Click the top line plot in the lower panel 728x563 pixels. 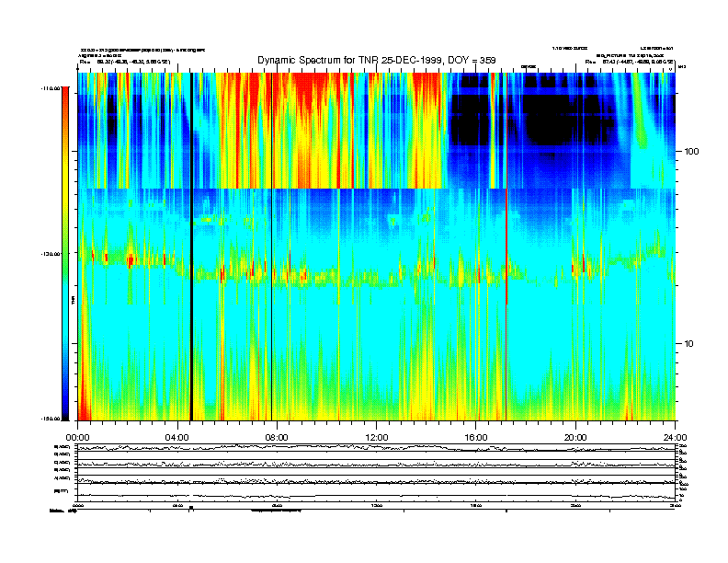(377, 448)
